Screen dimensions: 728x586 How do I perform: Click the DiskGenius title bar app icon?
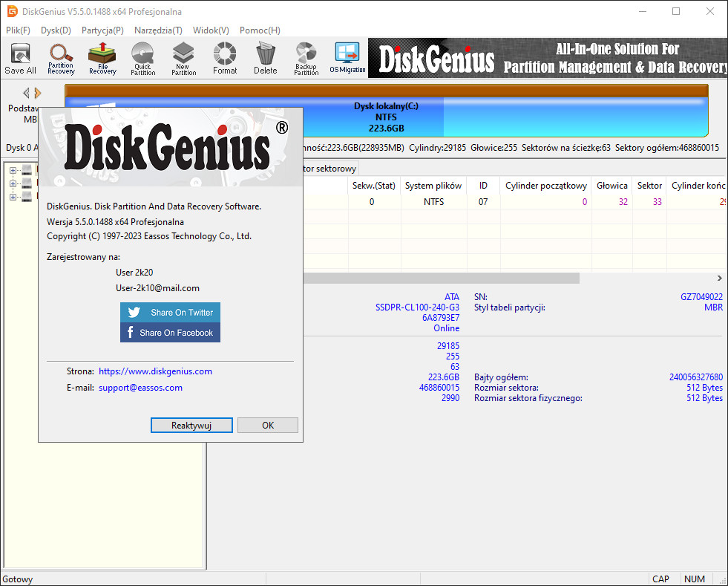12,11
